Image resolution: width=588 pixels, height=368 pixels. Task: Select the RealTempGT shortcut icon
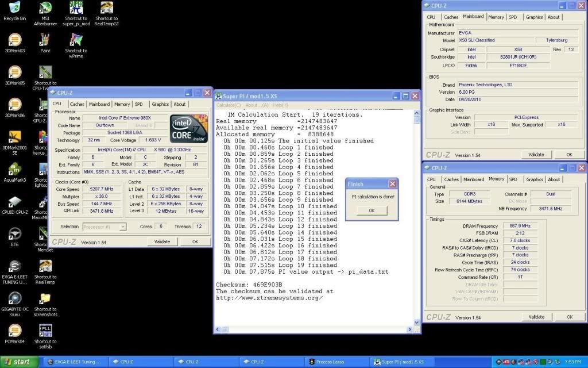tap(107, 8)
